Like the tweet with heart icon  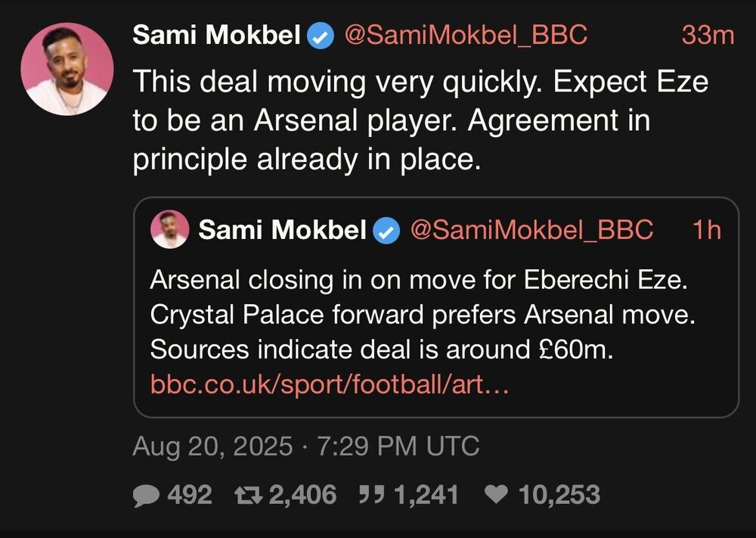[x=495, y=496]
